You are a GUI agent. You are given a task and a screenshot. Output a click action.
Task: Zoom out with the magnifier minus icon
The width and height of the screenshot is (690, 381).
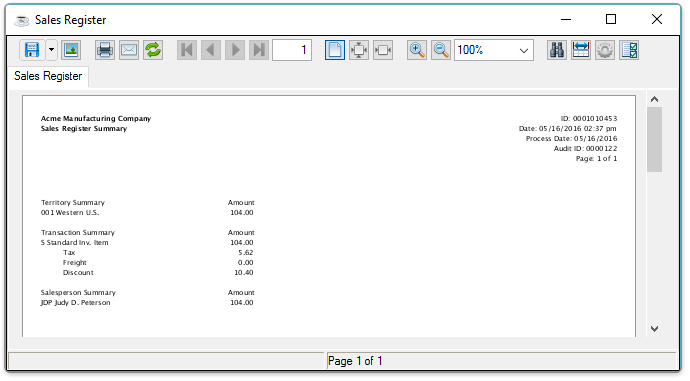point(441,50)
